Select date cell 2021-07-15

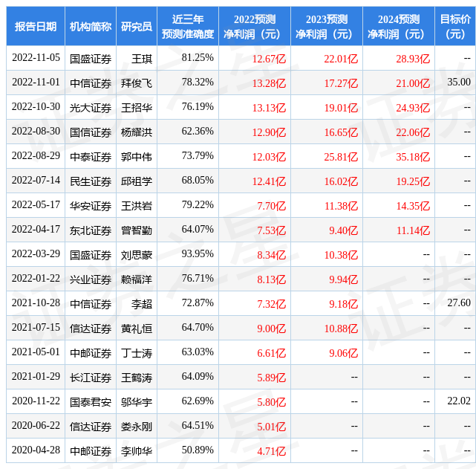36,328
